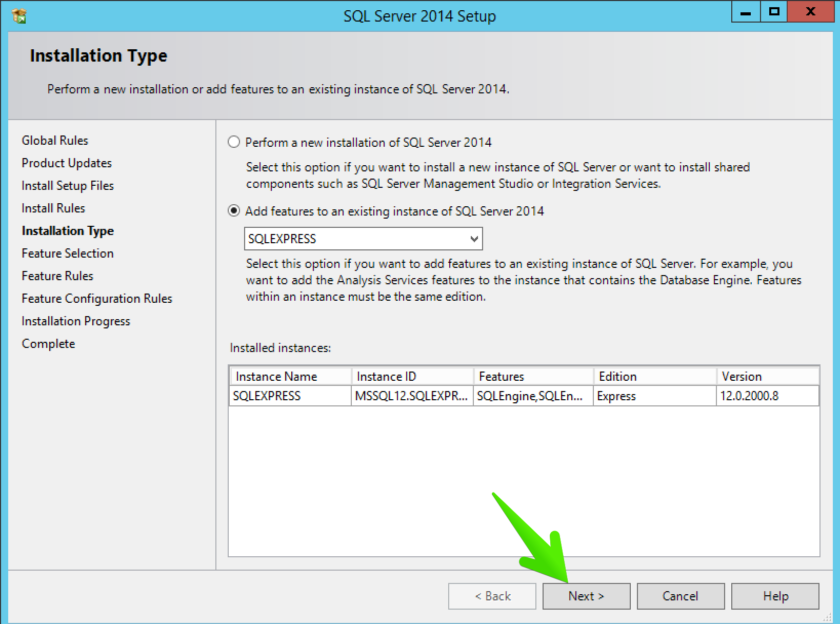Go to the Install Setup Files step
Screen dimensions: 840x624
(x=68, y=186)
